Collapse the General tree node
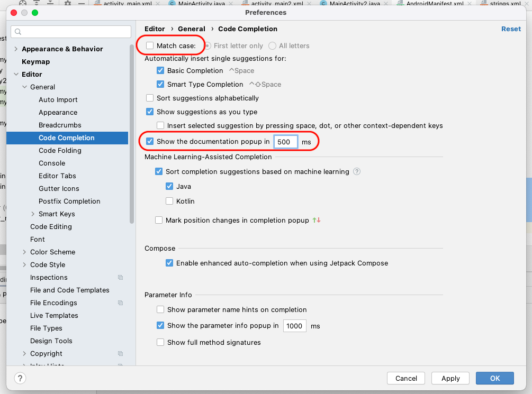The width and height of the screenshot is (532, 394). (x=24, y=87)
